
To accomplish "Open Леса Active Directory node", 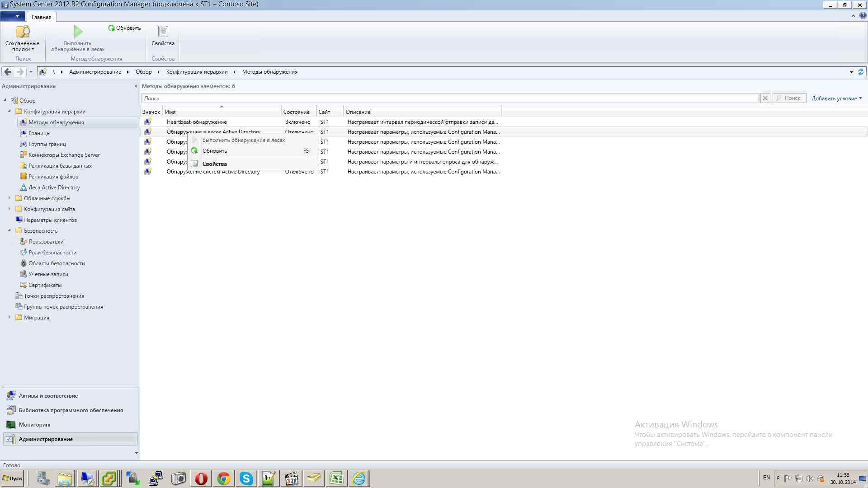I will (54, 188).
